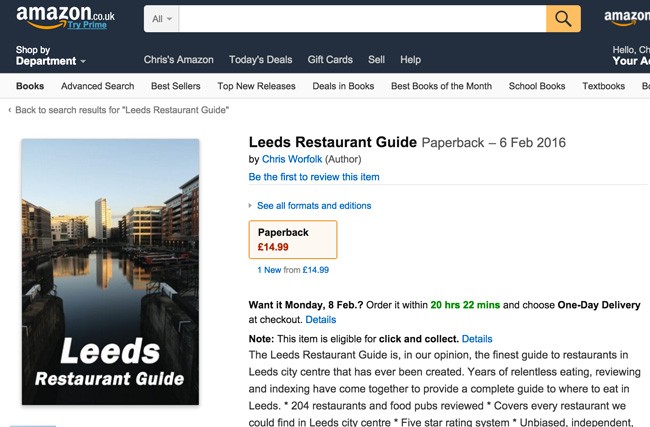650x427 pixels.
Task: Open Advanced Search for books
Action: click(x=97, y=86)
